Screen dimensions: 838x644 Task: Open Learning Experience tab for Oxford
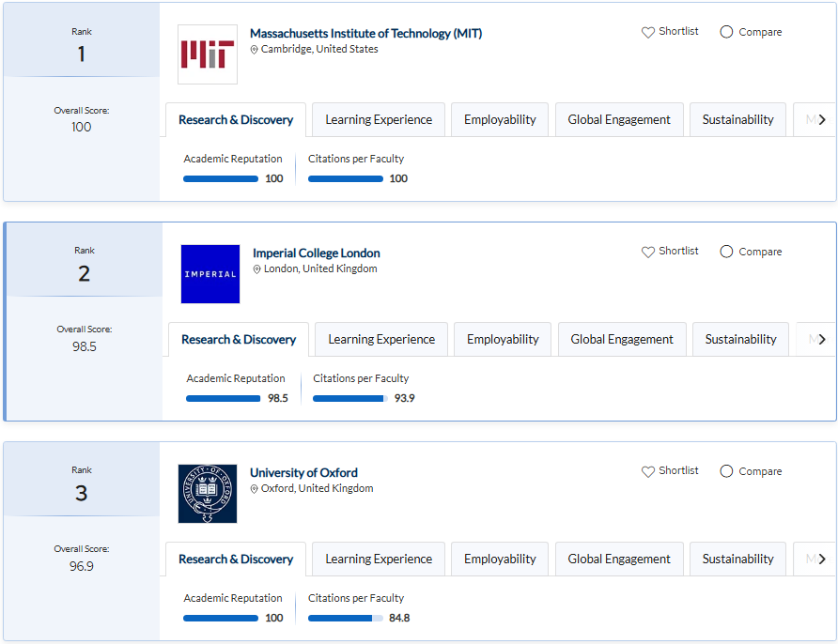coord(379,560)
